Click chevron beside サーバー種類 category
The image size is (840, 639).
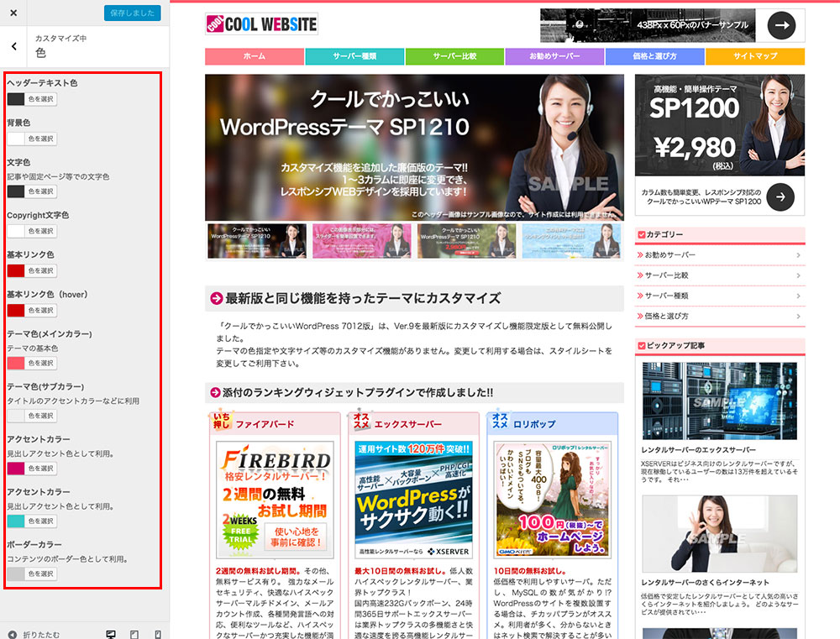click(798, 296)
